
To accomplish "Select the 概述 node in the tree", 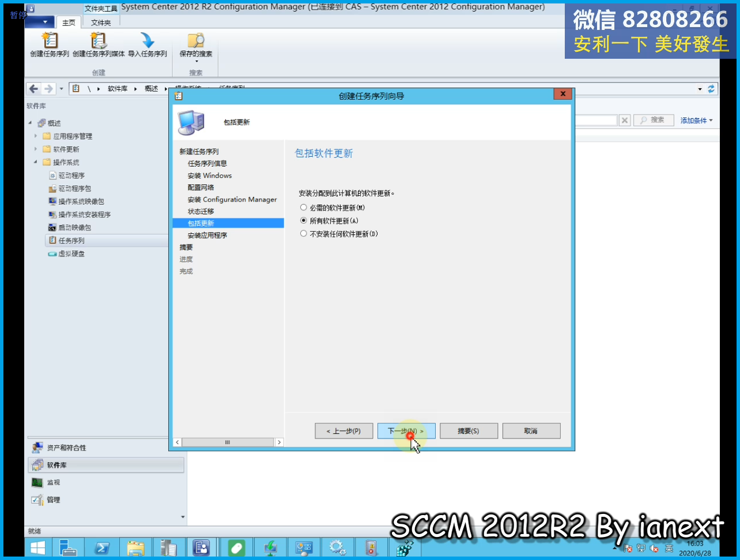I will coord(54,123).
